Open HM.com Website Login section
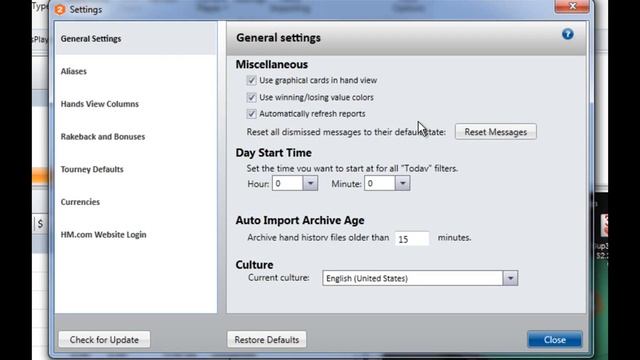This screenshot has height=360, width=640. (103, 235)
